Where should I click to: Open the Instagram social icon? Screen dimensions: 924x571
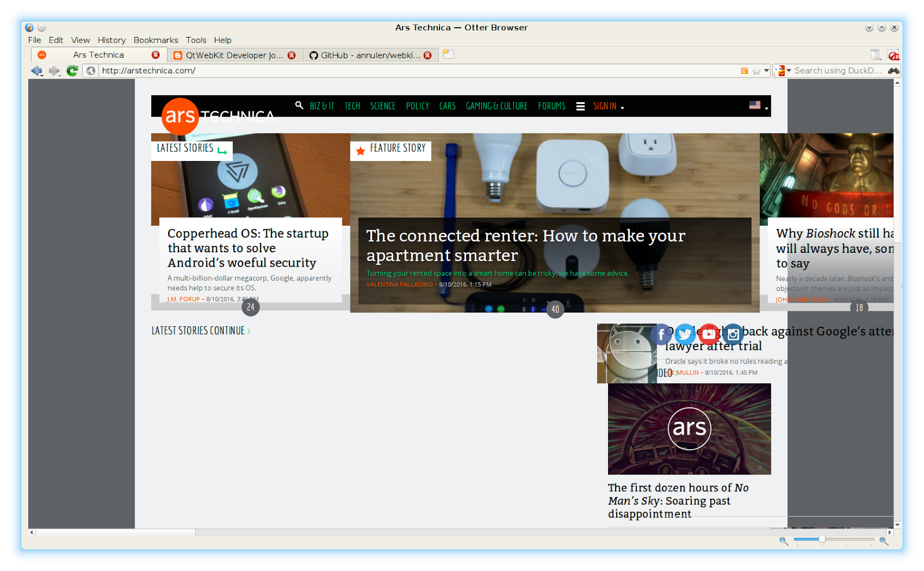tap(733, 334)
